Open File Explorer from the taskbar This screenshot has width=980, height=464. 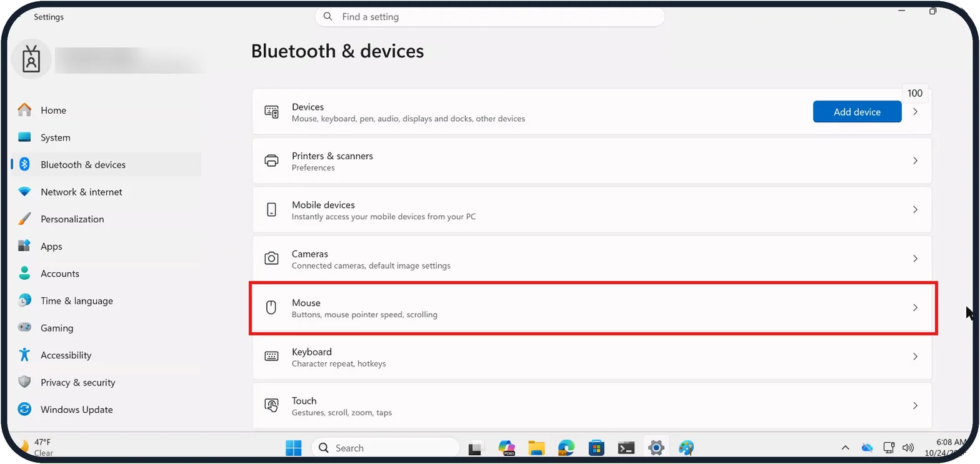pyautogui.click(x=536, y=448)
